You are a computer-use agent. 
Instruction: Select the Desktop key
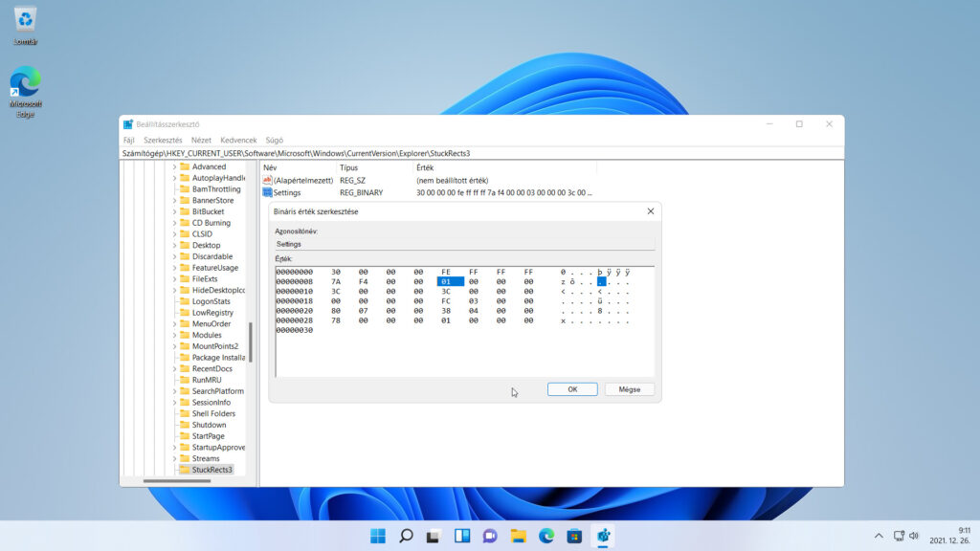(x=206, y=246)
